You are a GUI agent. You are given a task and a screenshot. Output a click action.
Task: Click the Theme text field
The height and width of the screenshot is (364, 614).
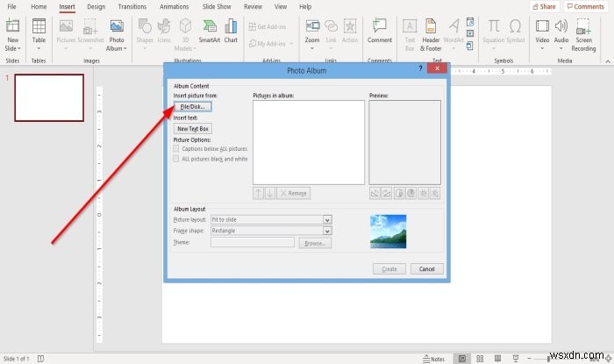(253, 243)
